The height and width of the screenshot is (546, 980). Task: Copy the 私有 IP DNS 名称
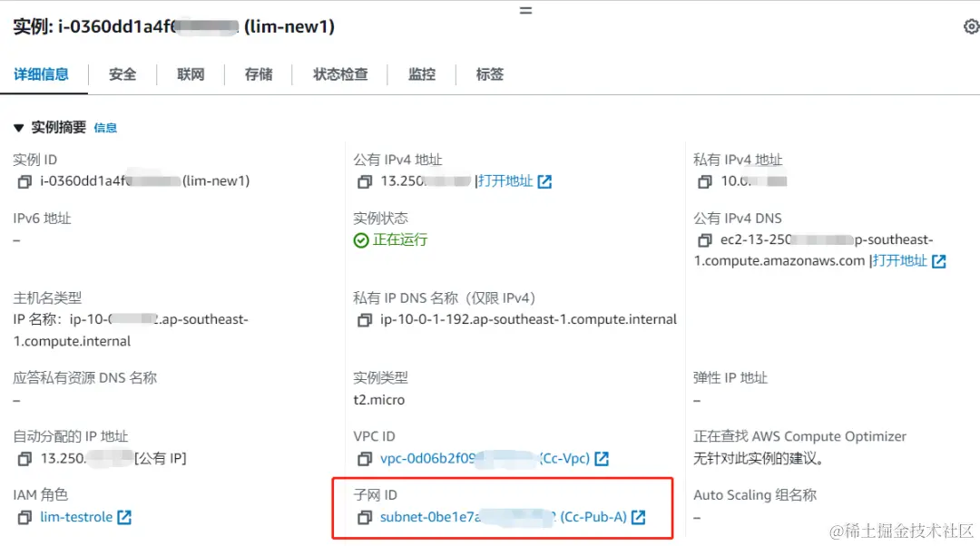coord(365,320)
